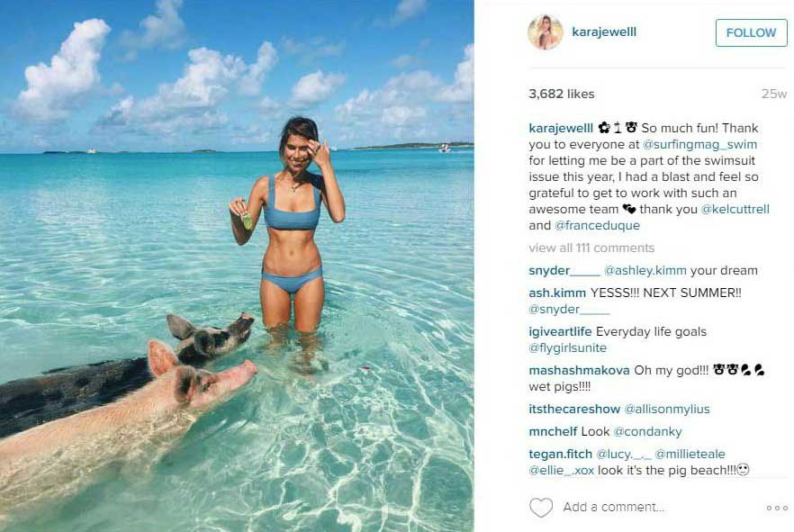
Task: Open the @kelcuttrell mention in the caption
Action: tap(735, 209)
